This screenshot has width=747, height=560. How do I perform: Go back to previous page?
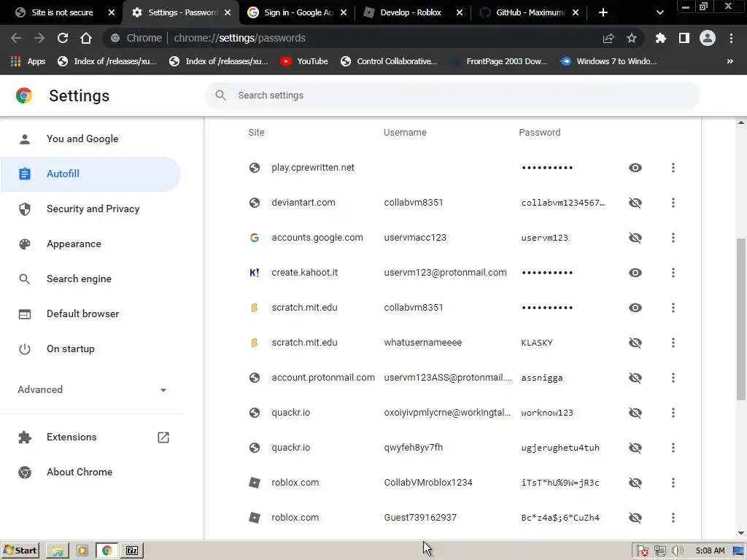pos(16,38)
